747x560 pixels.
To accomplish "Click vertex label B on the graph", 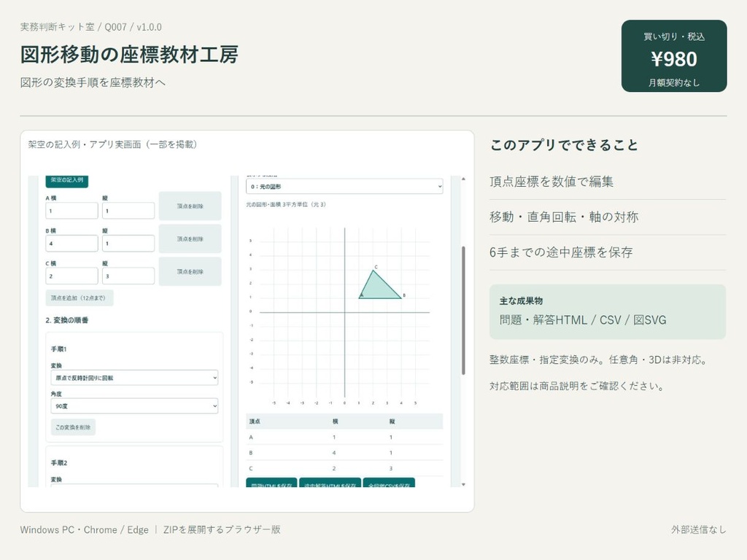I will pos(404,296).
